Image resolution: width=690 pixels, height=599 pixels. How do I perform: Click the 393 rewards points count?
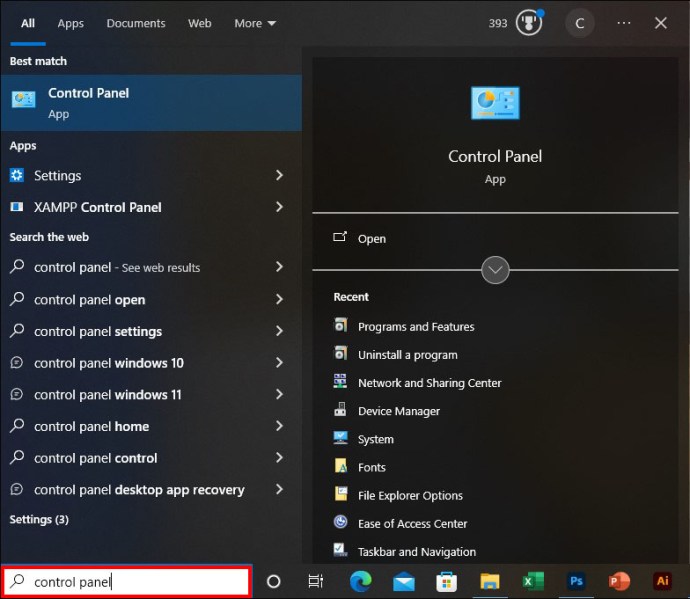(498, 23)
